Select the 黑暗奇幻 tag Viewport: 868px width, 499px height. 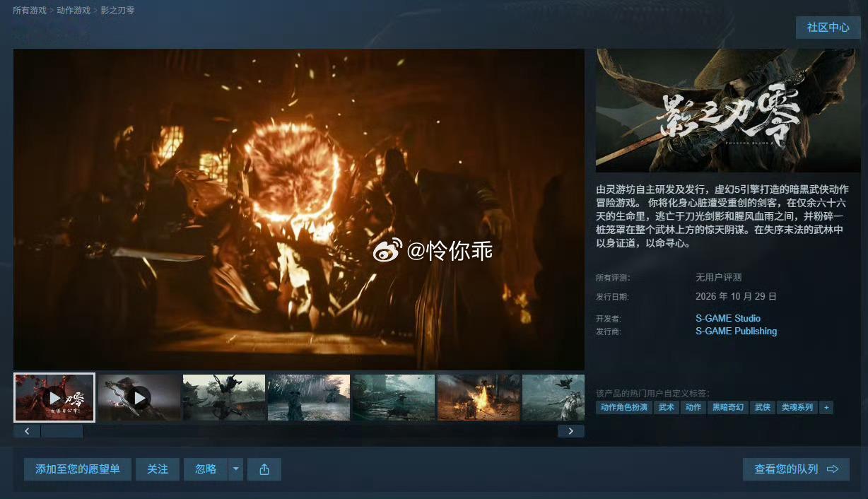pyautogui.click(x=728, y=408)
